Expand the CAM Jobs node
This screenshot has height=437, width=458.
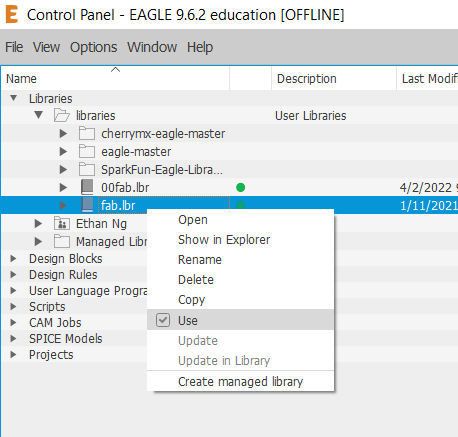click(13, 323)
